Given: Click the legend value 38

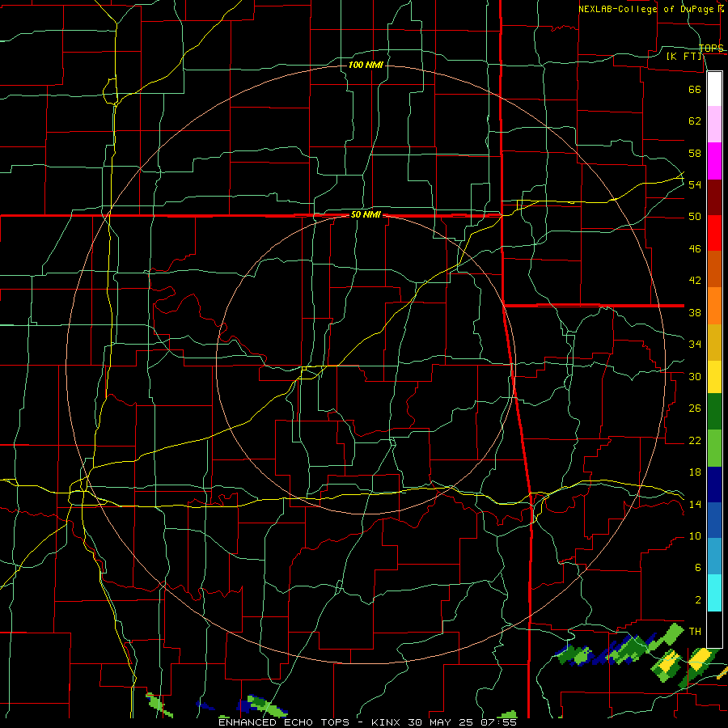Looking at the screenshot, I should click(x=695, y=312).
